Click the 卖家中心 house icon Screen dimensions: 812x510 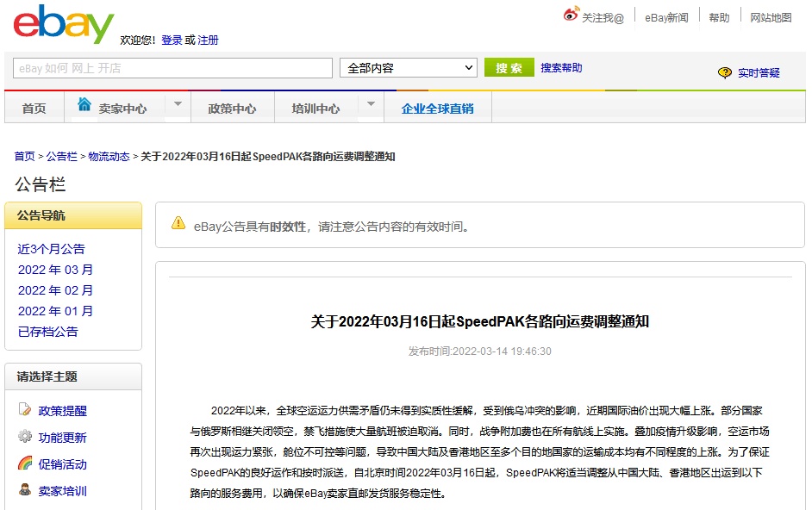84,104
